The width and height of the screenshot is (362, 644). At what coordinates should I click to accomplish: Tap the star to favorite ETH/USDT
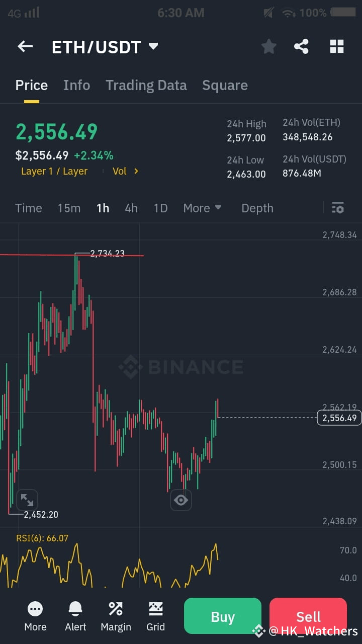coord(269,46)
